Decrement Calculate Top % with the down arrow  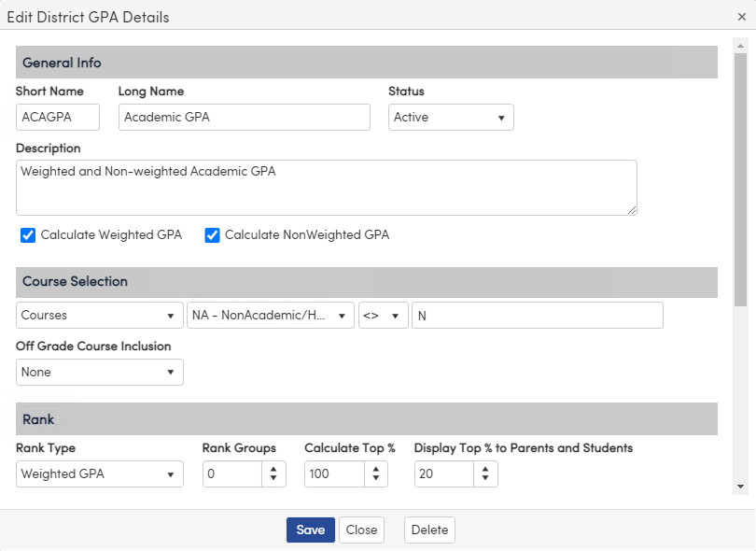(377, 478)
